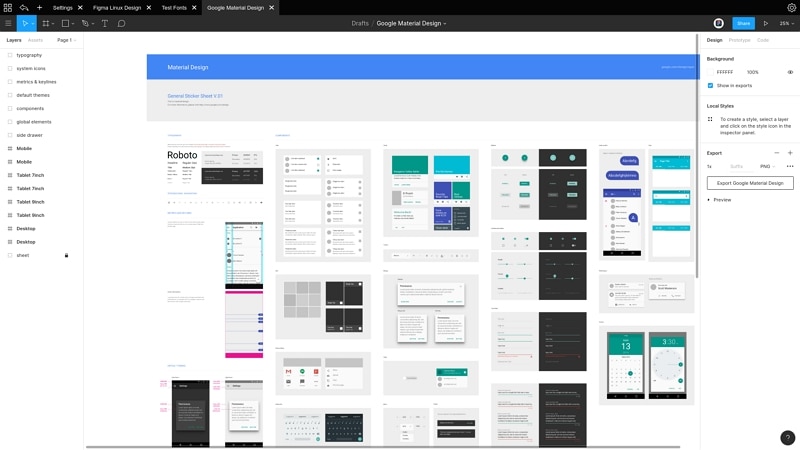The width and height of the screenshot is (800, 450).
Task: Click the FFFFFF background color swatch
Action: pyautogui.click(x=710, y=72)
